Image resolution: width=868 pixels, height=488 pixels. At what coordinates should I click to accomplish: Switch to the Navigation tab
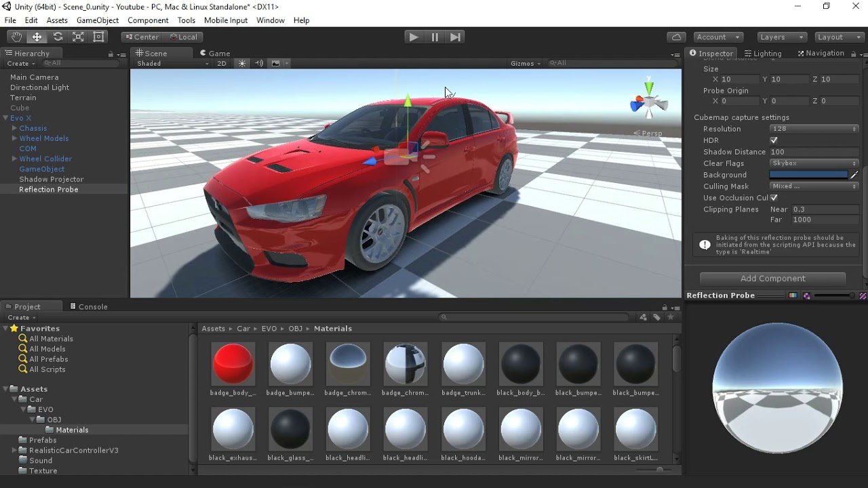point(821,53)
